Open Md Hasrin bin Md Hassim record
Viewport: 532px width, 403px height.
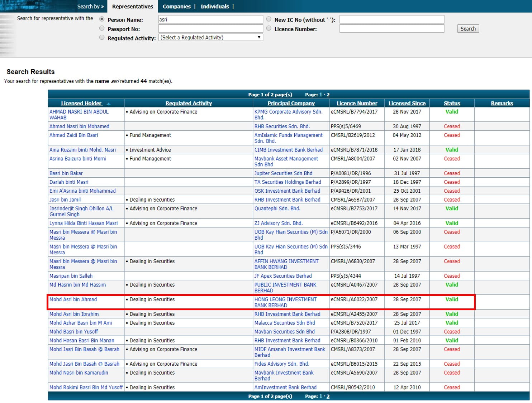click(x=77, y=285)
